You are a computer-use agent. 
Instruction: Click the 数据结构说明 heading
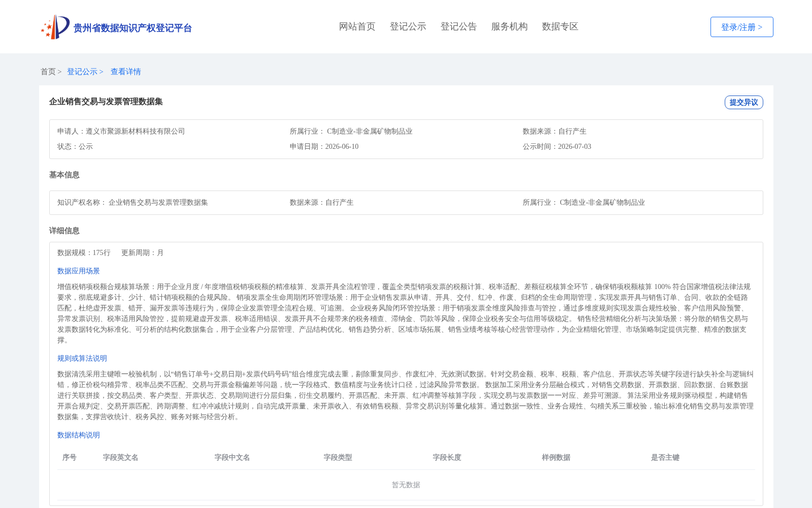pyautogui.click(x=79, y=435)
